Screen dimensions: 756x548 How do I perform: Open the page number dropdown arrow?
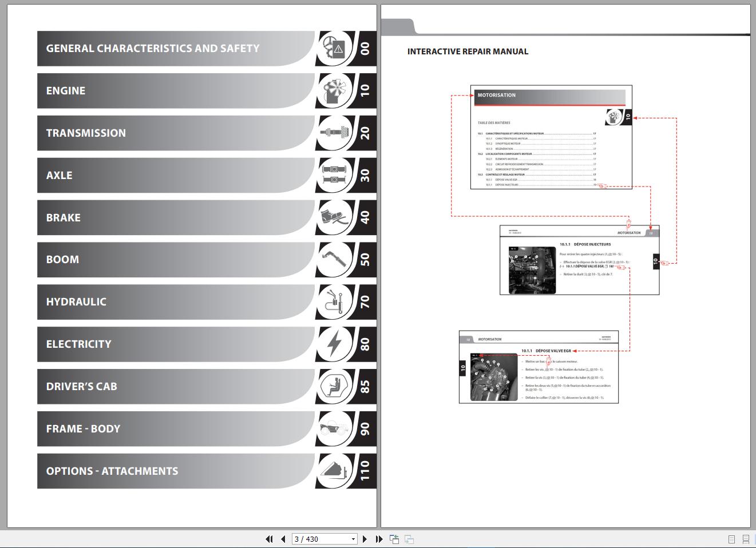coord(353,539)
